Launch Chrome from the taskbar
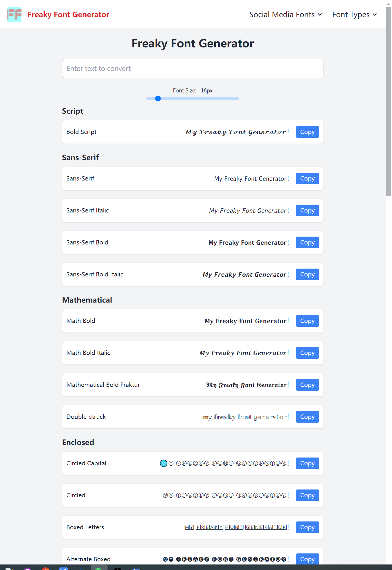392x570 pixels. coord(46,567)
